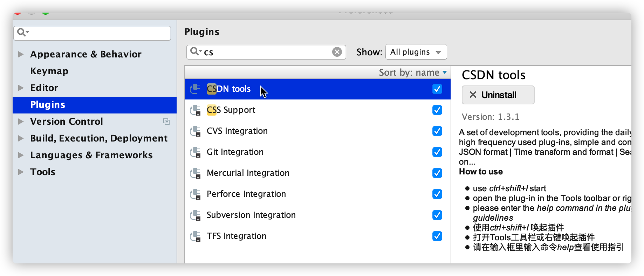This screenshot has width=644, height=276.
Task: Click the Perforce Integration plugin icon
Action: (195, 194)
